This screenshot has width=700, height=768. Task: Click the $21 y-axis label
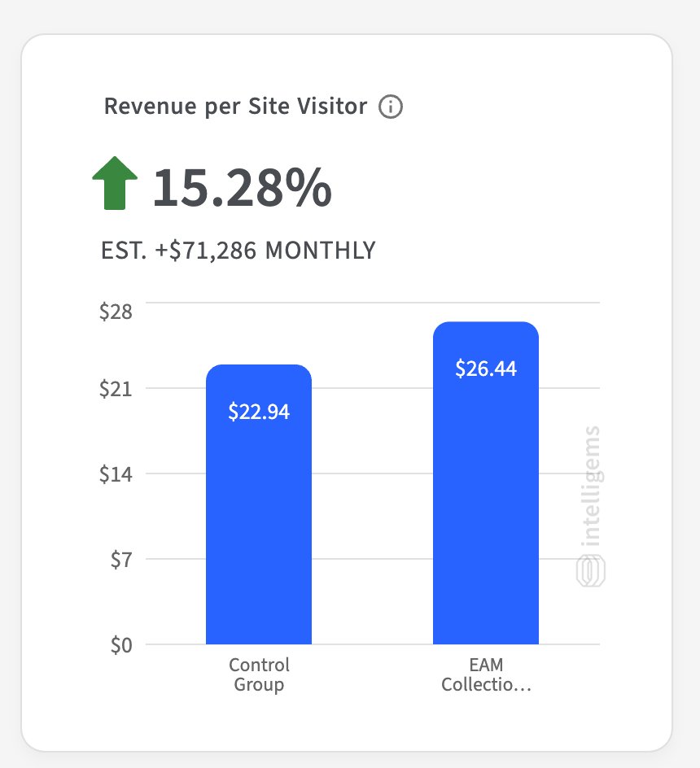[116, 389]
